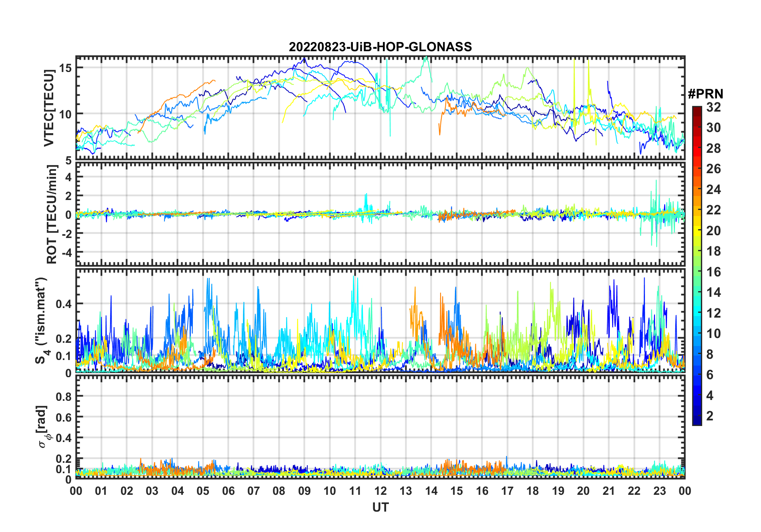Click the PRN color scale bar

(x=697, y=266)
